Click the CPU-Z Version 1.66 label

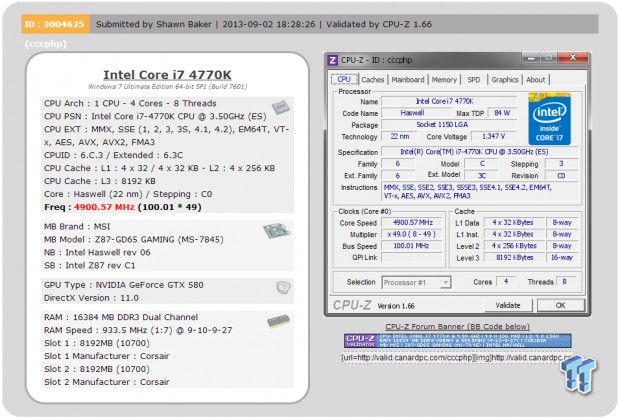click(x=396, y=306)
